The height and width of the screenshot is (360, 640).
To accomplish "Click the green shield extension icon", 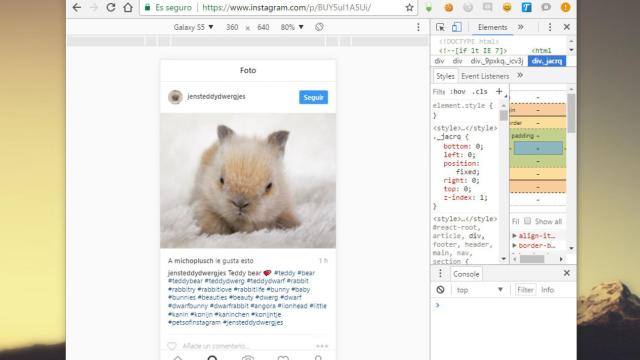I will click(429, 7).
